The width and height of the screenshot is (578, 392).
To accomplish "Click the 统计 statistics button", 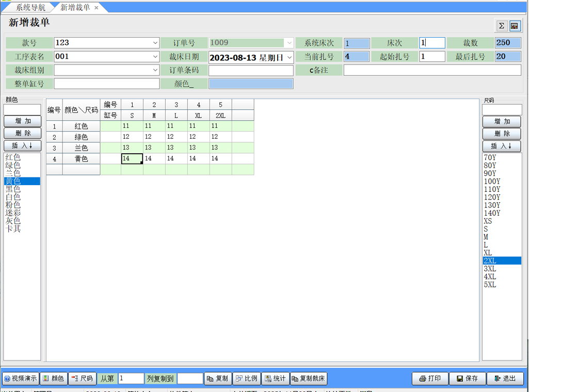I will 275,379.
